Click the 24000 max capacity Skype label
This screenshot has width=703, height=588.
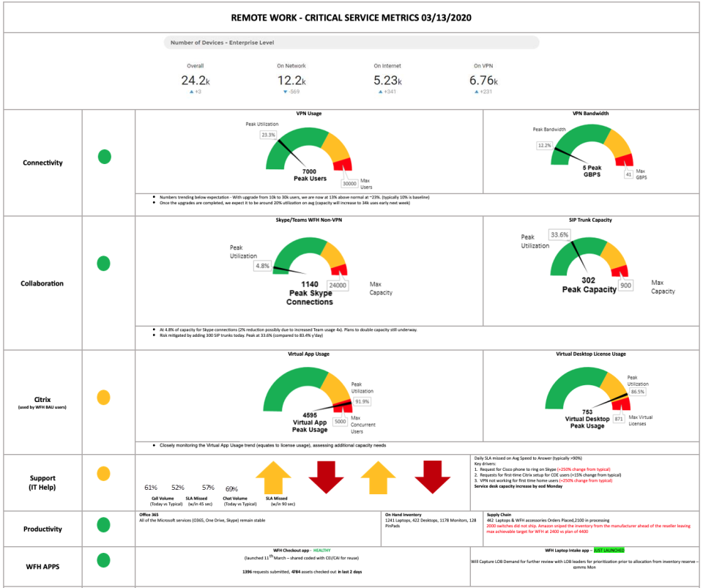pyautogui.click(x=338, y=286)
